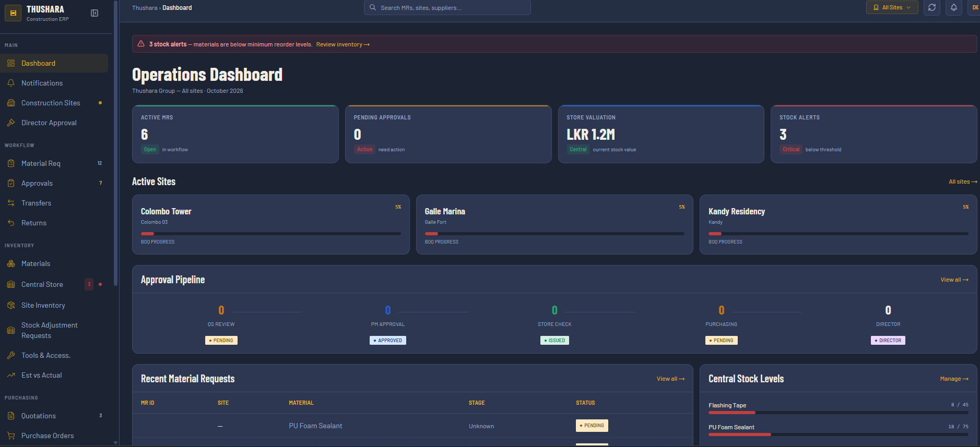Viewport: 980px width, 447px height.
Task: Click the Transfers arrows icon
Action: pyautogui.click(x=11, y=203)
